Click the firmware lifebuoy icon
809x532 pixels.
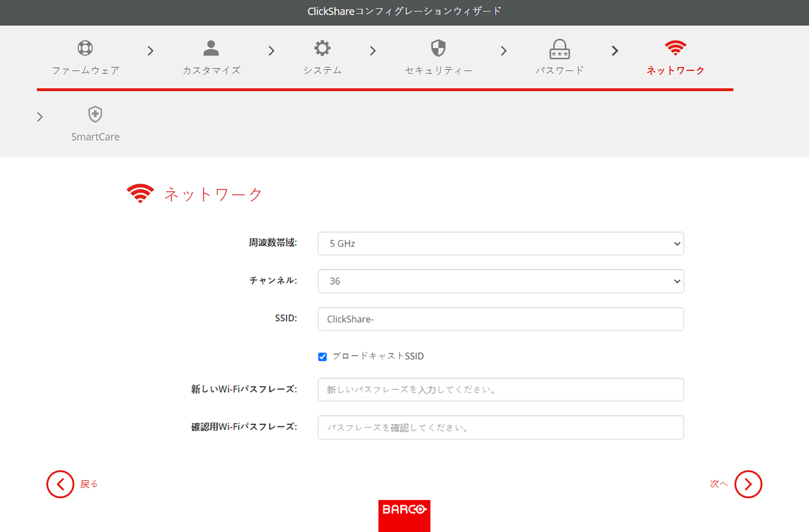[85, 48]
